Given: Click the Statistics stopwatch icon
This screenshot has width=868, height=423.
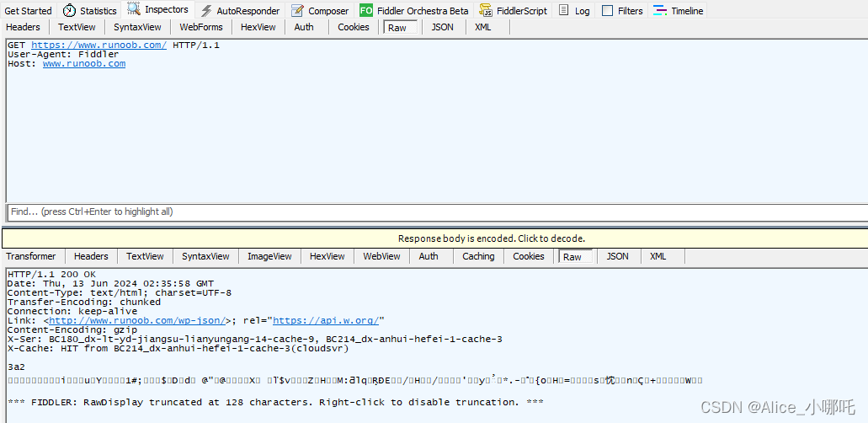Looking at the screenshot, I should (69, 11).
